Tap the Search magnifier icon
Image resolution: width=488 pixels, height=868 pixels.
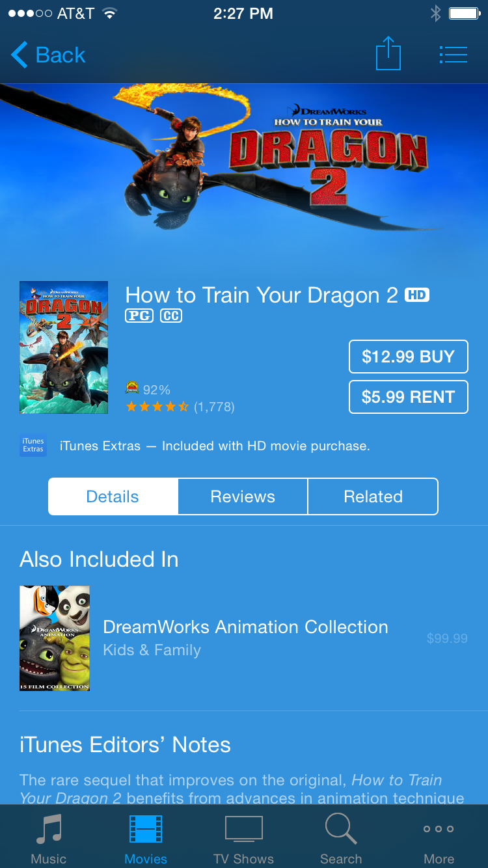(x=341, y=829)
